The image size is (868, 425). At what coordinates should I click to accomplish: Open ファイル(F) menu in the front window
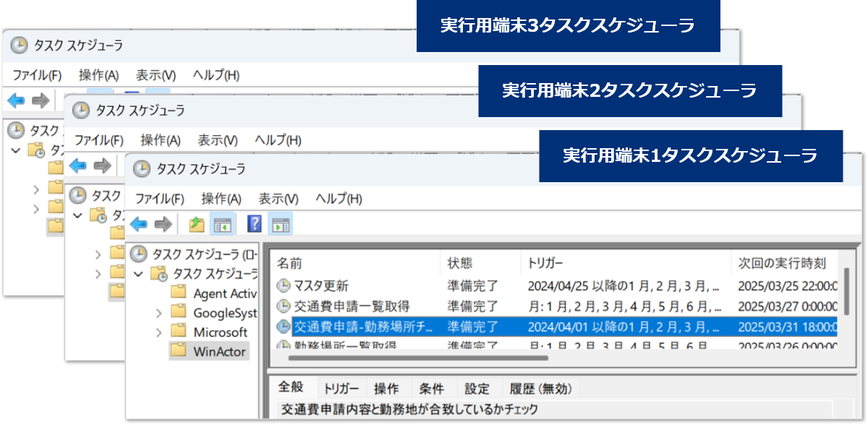point(160,198)
